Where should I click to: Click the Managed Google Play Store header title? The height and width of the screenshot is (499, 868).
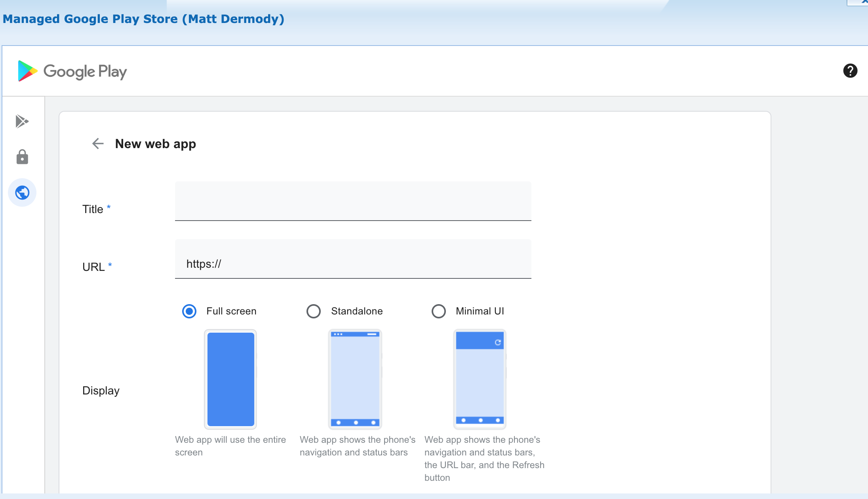tap(143, 19)
